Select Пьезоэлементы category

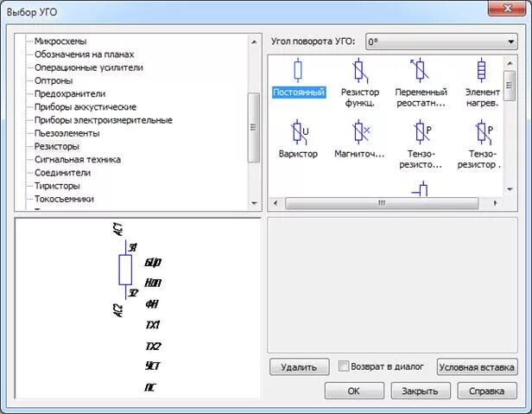click(x=66, y=133)
